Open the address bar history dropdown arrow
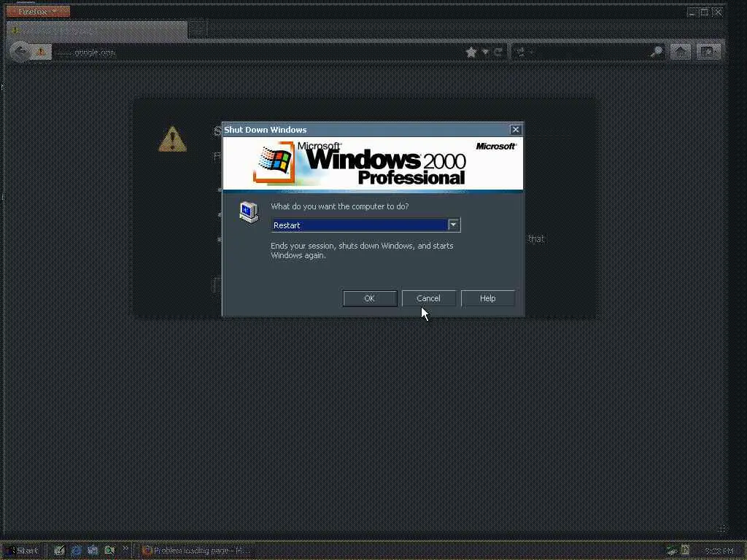This screenshot has height=560, width=747. [485, 52]
